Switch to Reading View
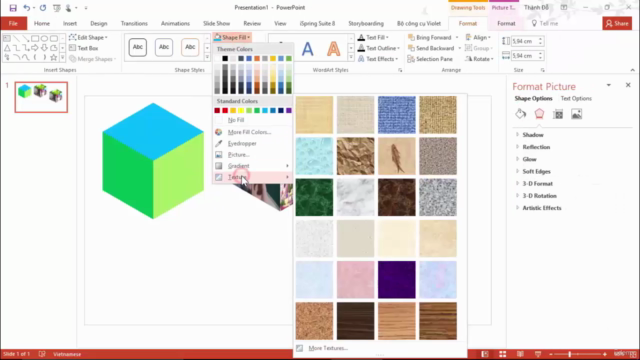 point(520,354)
